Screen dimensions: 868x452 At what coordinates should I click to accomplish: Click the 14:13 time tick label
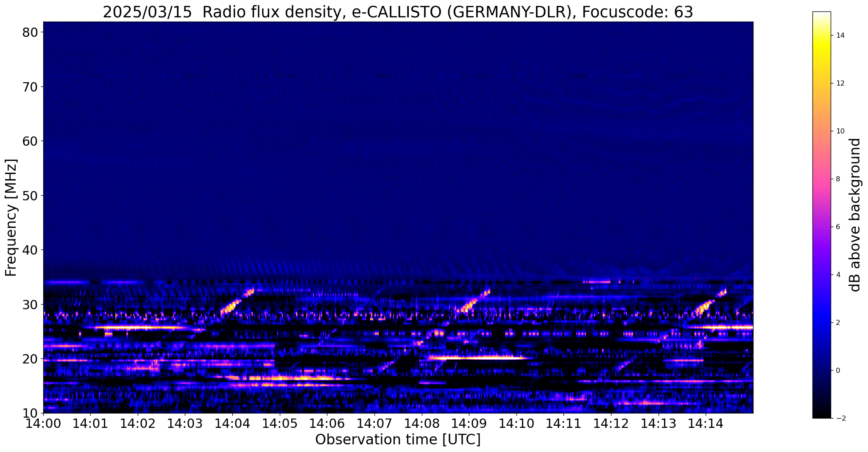coord(658,423)
